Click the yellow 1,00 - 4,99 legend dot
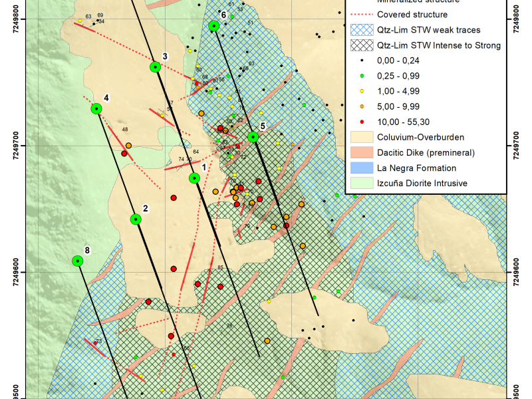The image size is (532, 399). click(x=360, y=91)
